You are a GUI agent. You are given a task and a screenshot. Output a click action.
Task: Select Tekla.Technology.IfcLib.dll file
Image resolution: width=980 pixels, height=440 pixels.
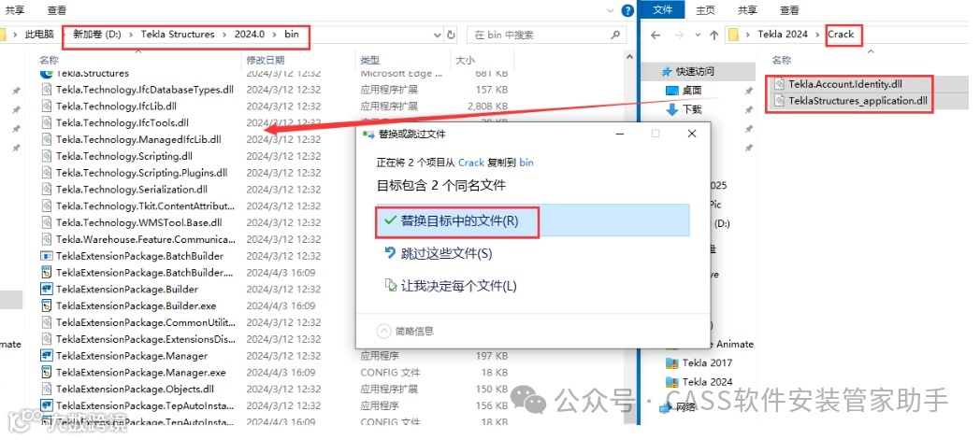(116, 106)
